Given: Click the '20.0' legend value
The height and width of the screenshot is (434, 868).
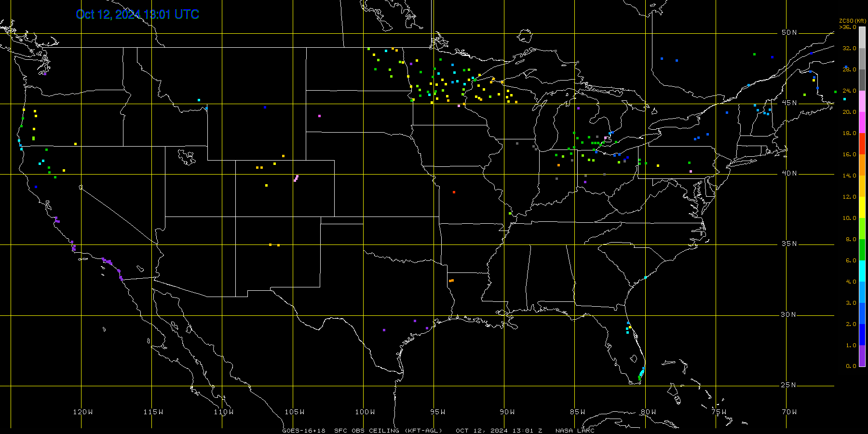Looking at the screenshot, I should [849, 112].
